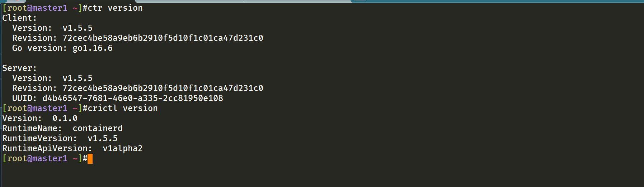Image resolution: width=644 pixels, height=187 pixels.
Task: Click the 'Version: 0.1.0' output line
Action: point(40,118)
